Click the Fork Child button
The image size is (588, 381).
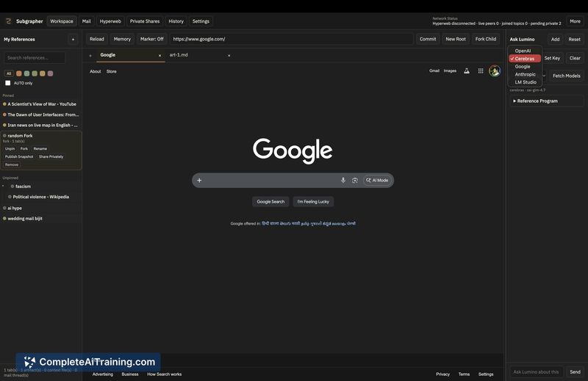pyautogui.click(x=486, y=39)
